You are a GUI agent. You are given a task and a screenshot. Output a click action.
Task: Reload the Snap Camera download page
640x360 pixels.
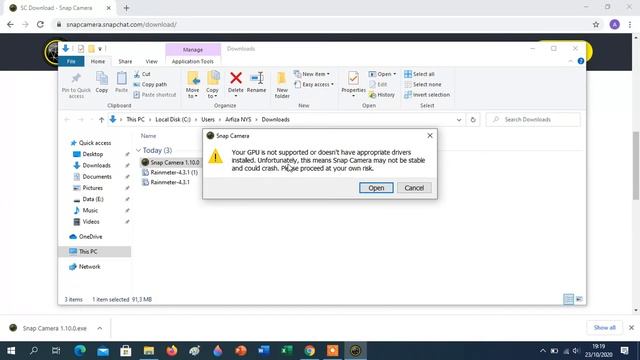click(x=40, y=24)
